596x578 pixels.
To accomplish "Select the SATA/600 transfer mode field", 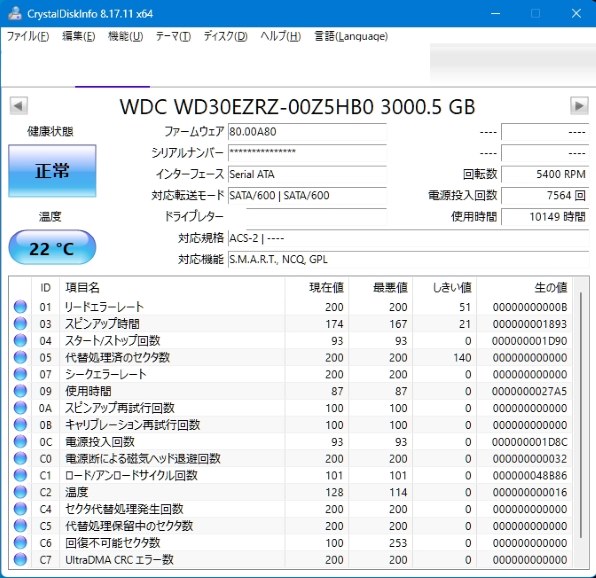I will point(307,195).
